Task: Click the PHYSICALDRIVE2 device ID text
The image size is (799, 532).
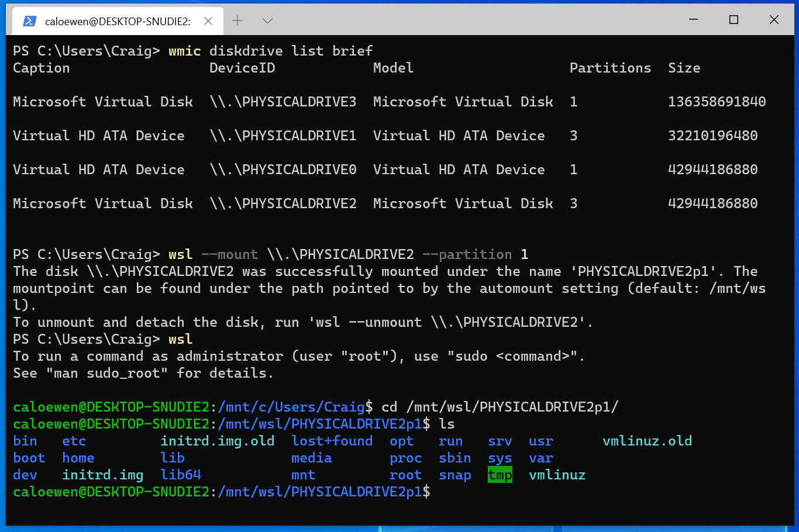Action: point(285,203)
